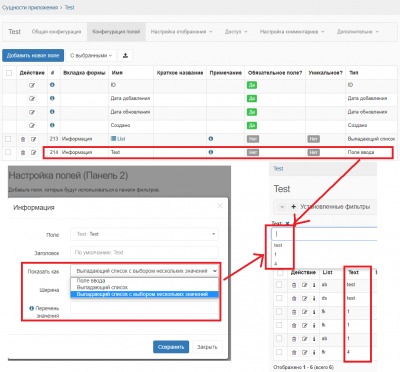Click the Закрыть button
The width and height of the screenshot is (400, 372).
coord(207,347)
